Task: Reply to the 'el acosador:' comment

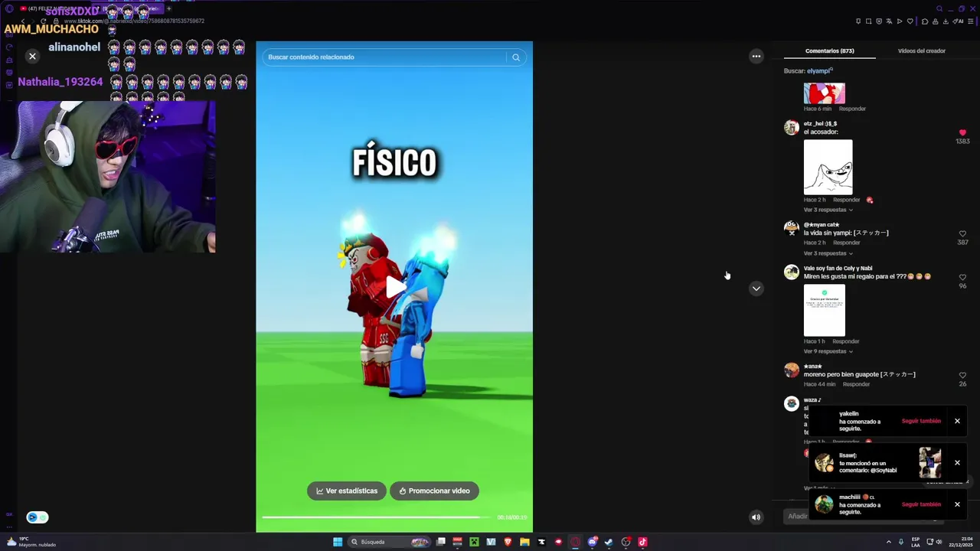Action: click(847, 200)
